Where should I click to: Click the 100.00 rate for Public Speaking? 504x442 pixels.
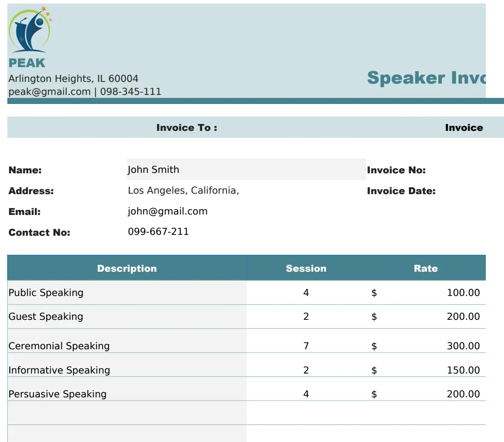pyautogui.click(x=463, y=292)
